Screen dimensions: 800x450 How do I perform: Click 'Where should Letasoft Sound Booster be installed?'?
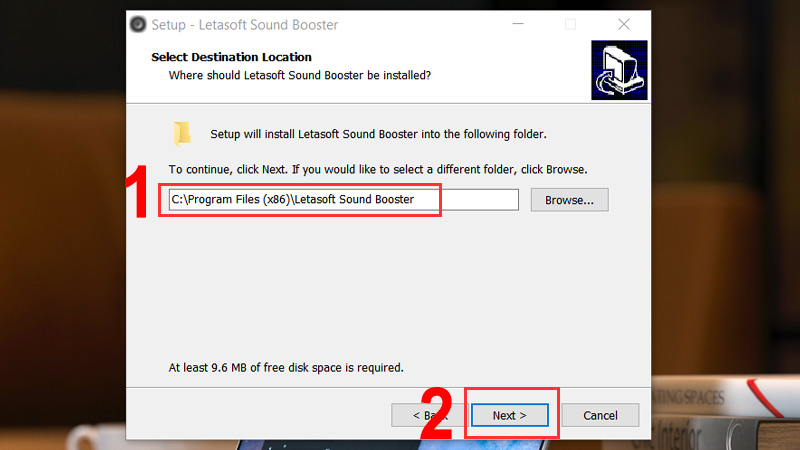click(x=299, y=76)
